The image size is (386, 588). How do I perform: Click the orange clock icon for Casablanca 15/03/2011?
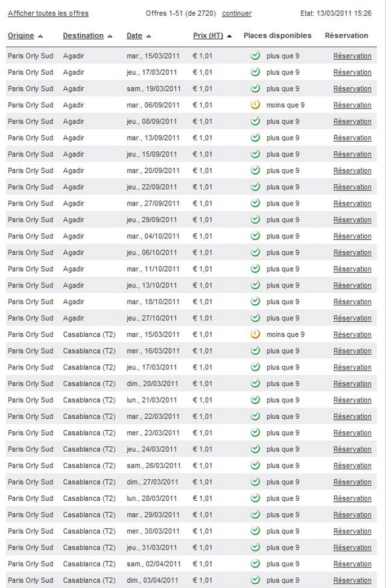[x=255, y=334]
